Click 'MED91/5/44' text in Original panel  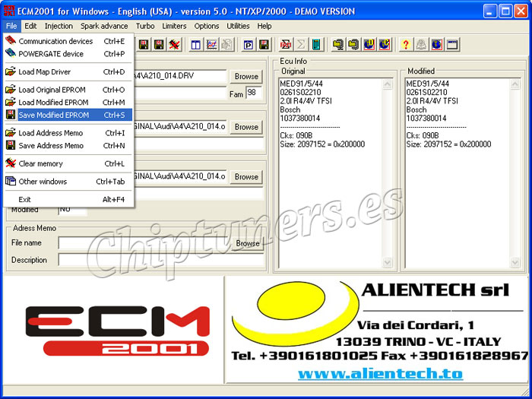(x=301, y=84)
